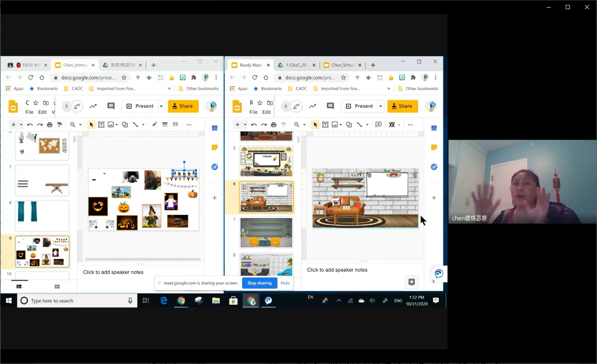
Task: Select the Line tool
Action: coord(136,124)
